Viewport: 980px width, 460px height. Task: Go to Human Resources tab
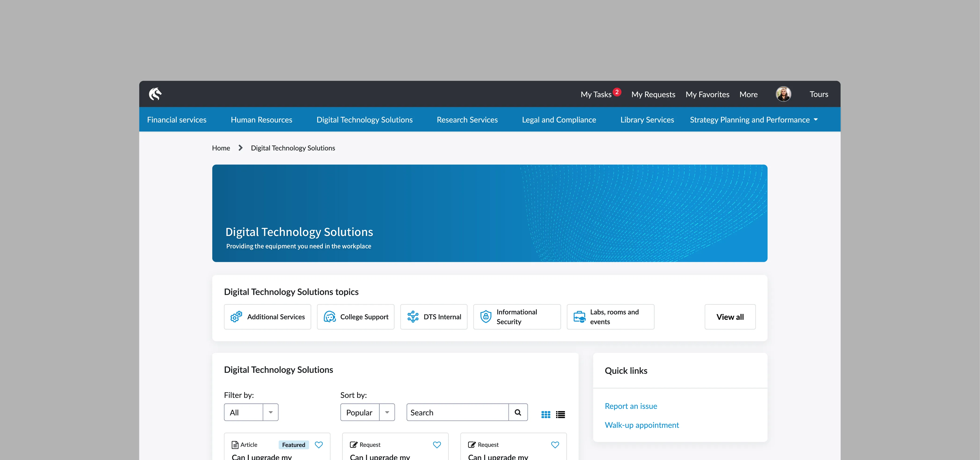(x=261, y=120)
